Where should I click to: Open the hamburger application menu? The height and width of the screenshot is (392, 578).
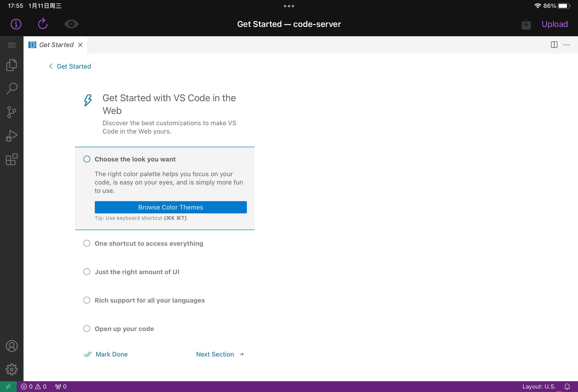[12, 45]
